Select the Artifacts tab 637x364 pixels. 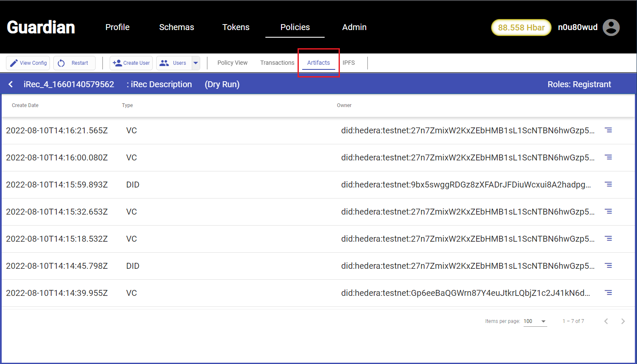(319, 63)
